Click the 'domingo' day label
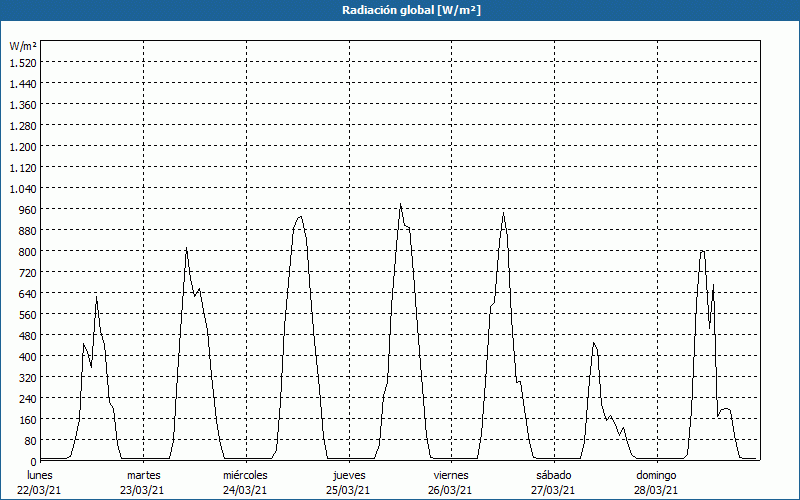Image resolution: width=800 pixels, height=500 pixels. pos(656,475)
